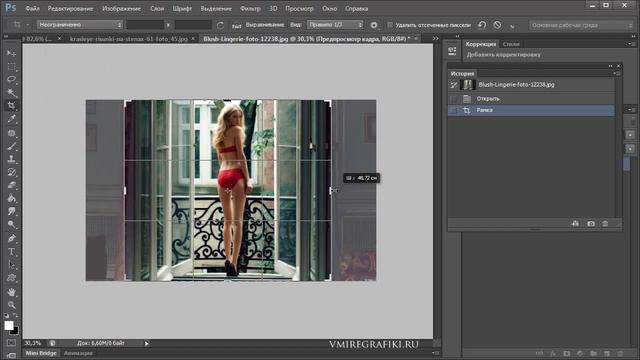
Task: Show hidden document tabs with double arrow
Action: point(436,38)
